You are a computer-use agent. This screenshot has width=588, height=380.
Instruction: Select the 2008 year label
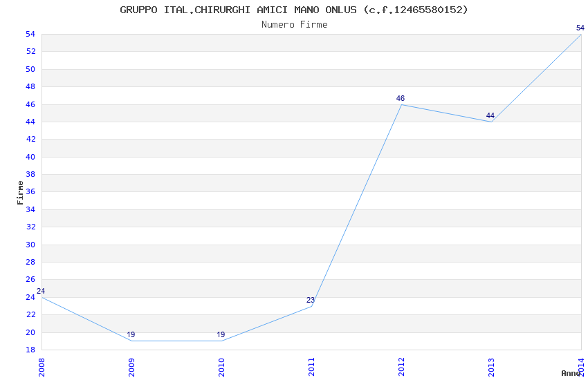coord(42,368)
